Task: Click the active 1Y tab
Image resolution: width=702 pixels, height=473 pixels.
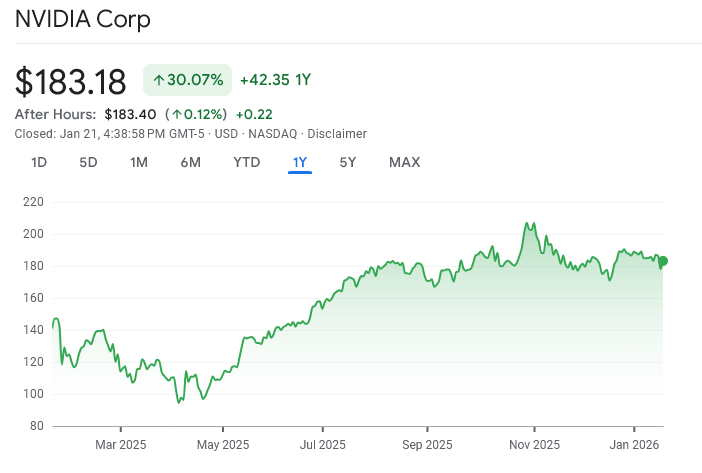Action: [x=300, y=162]
